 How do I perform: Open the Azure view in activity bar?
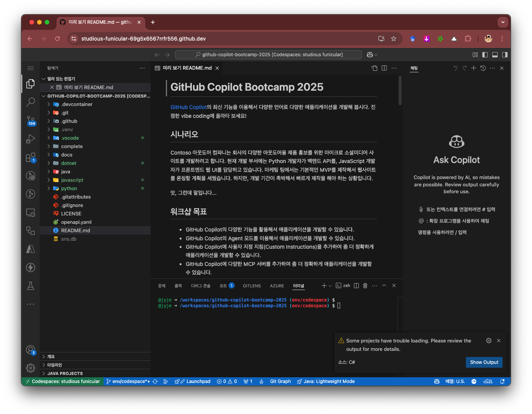(31, 249)
